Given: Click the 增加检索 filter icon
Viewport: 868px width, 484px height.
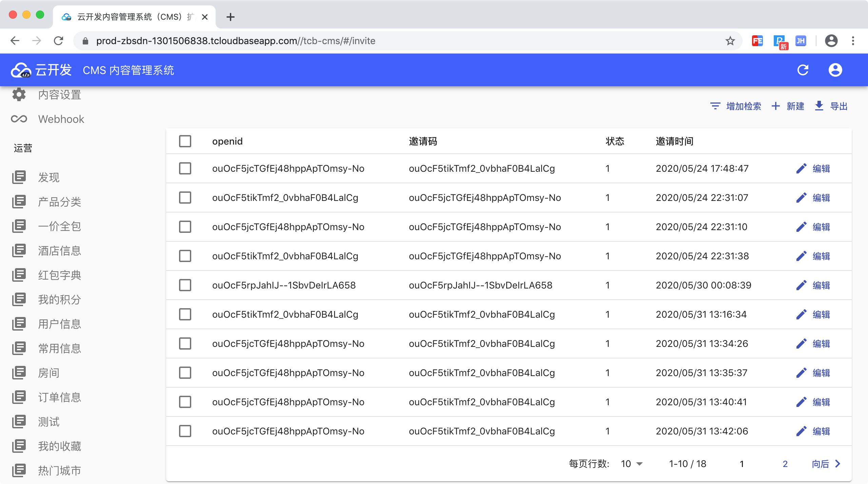Looking at the screenshot, I should click(x=715, y=106).
